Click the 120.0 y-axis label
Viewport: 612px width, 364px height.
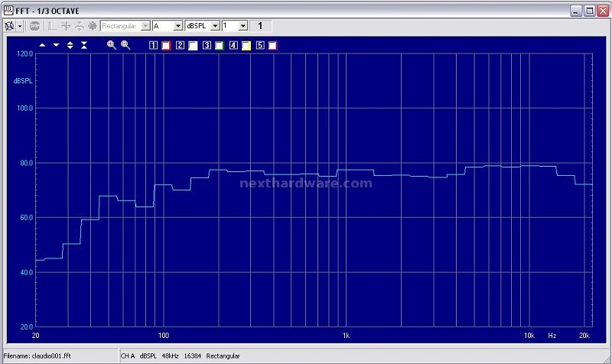pos(25,54)
